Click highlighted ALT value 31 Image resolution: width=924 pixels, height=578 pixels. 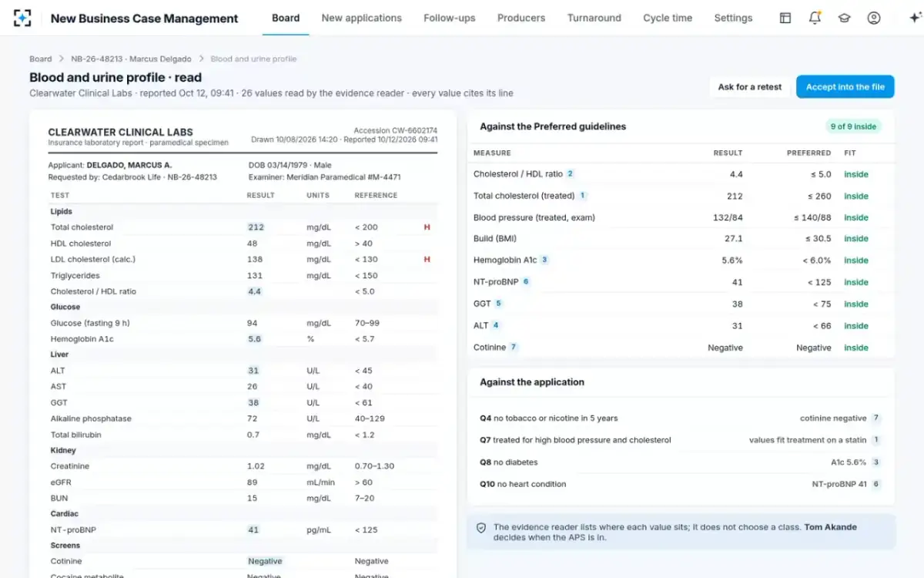click(x=253, y=371)
